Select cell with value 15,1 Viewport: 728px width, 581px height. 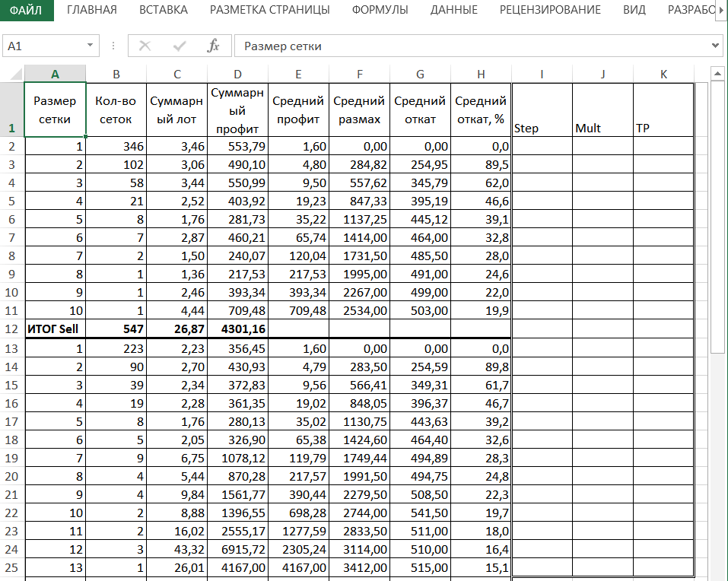[481, 567]
